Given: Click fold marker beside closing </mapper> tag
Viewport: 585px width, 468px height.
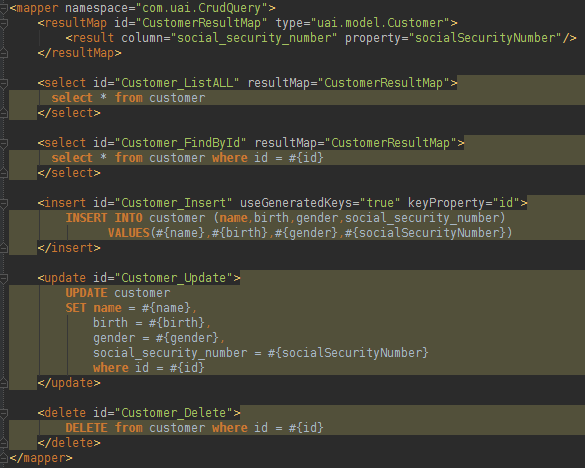Looking at the screenshot, I should pyautogui.click(x=4, y=458).
